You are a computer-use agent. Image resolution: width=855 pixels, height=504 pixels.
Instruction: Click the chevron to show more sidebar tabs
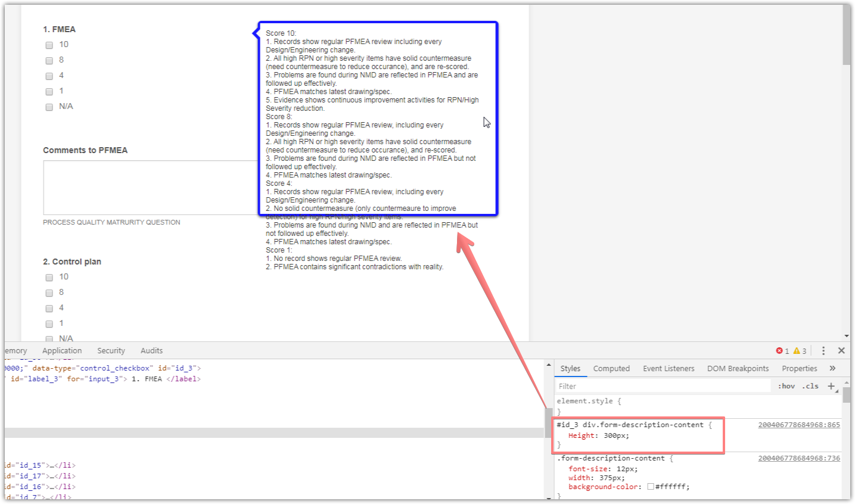pos(832,368)
